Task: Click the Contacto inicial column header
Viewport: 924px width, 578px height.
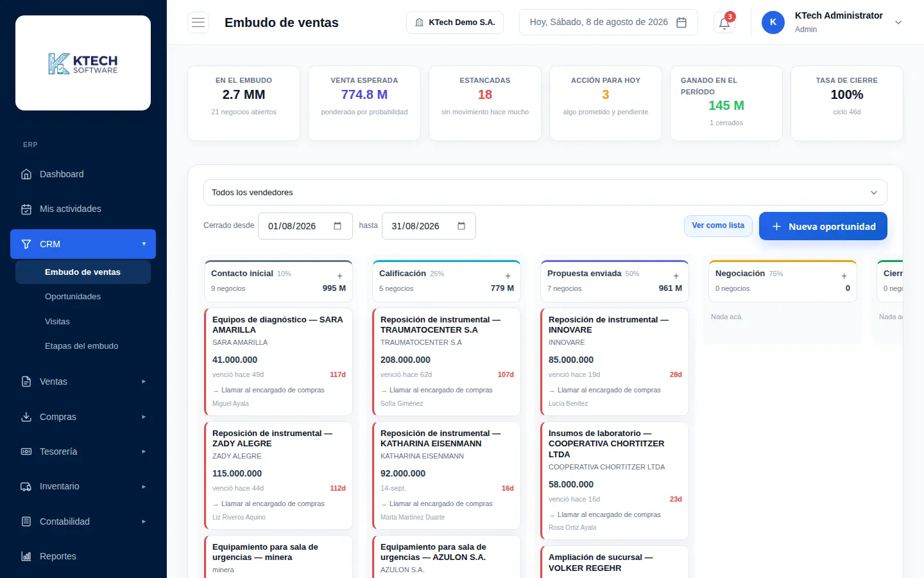Action: click(x=278, y=281)
